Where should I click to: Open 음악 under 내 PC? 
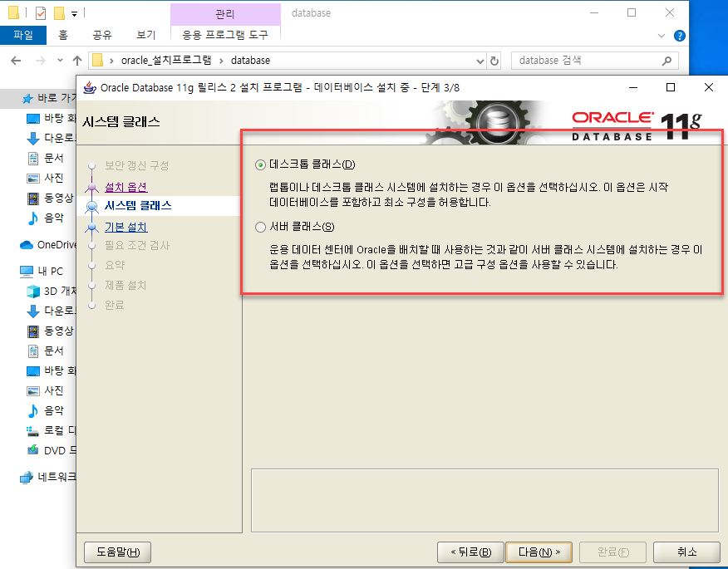tap(45, 410)
